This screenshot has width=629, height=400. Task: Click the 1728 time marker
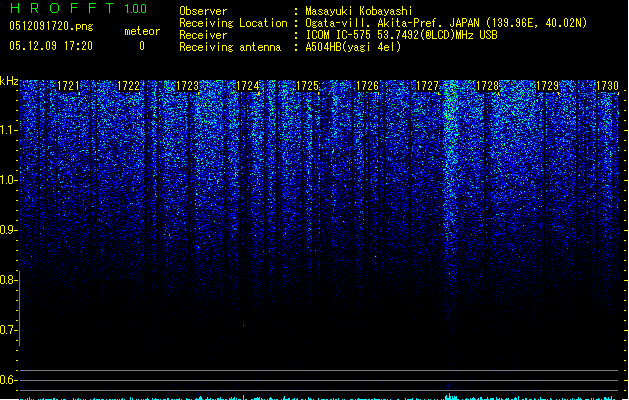487,86
